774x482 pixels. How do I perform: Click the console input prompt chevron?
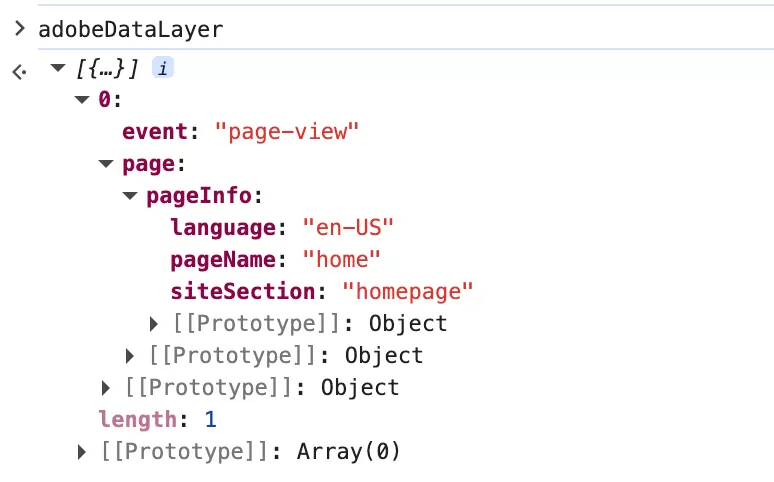click(x=20, y=29)
